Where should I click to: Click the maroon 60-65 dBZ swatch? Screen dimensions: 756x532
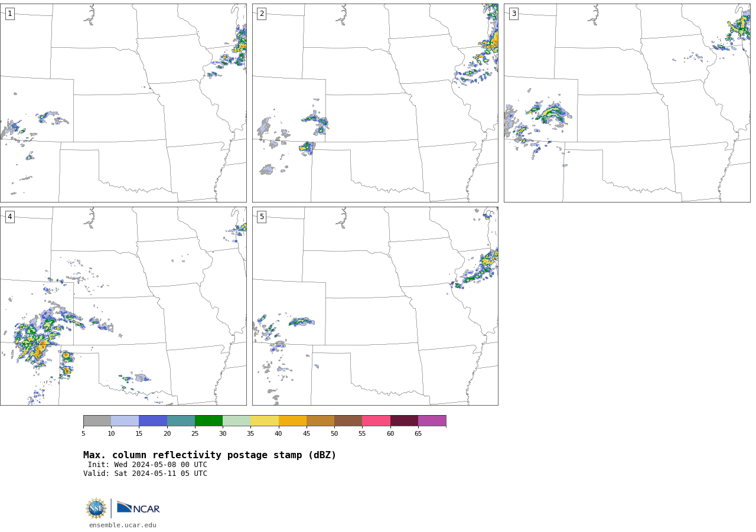pyautogui.click(x=404, y=420)
